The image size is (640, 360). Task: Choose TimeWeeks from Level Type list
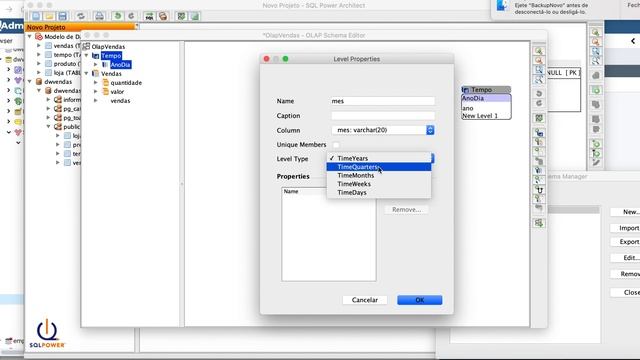[379, 184]
